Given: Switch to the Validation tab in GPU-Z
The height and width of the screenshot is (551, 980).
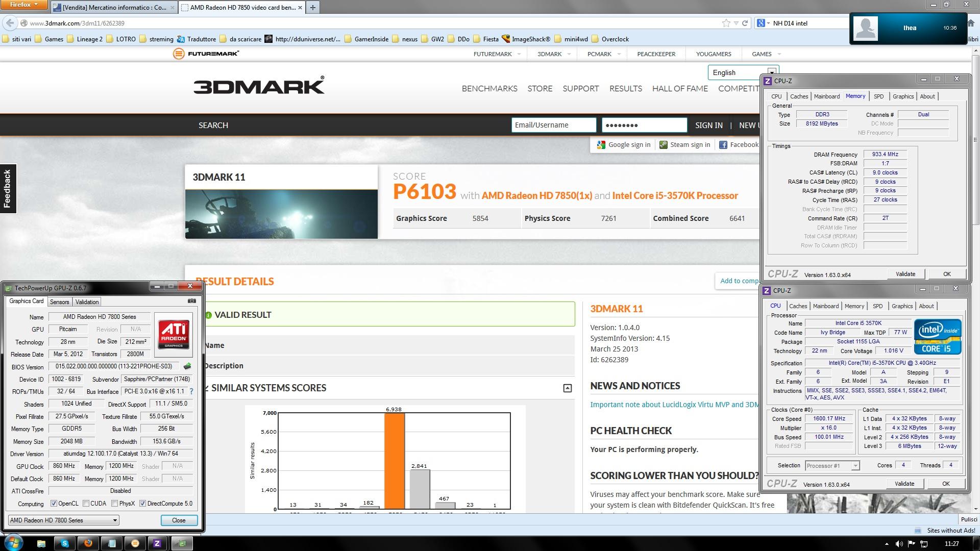Looking at the screenshot, I should pos(87,302).
